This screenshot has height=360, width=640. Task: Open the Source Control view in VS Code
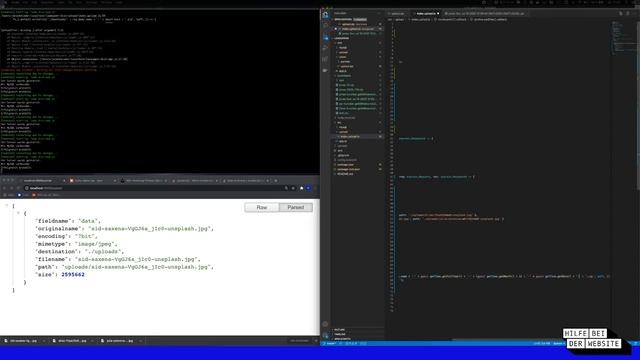pos(325,38)
